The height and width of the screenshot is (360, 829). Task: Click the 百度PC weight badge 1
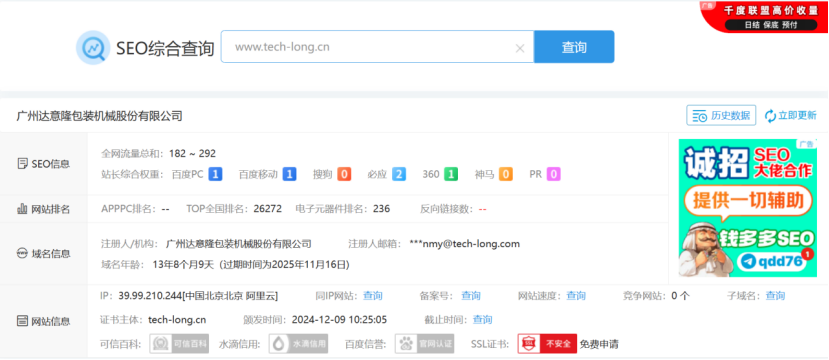point(215,174)
